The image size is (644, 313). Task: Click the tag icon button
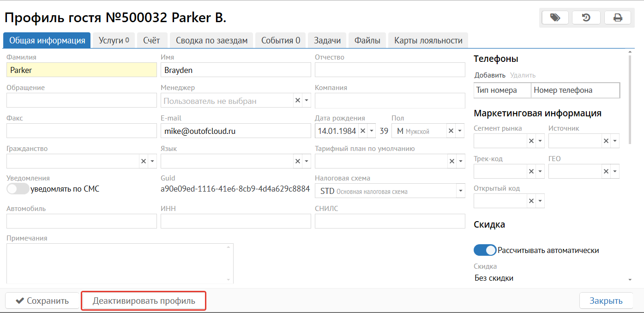click(x=555, y=18)
